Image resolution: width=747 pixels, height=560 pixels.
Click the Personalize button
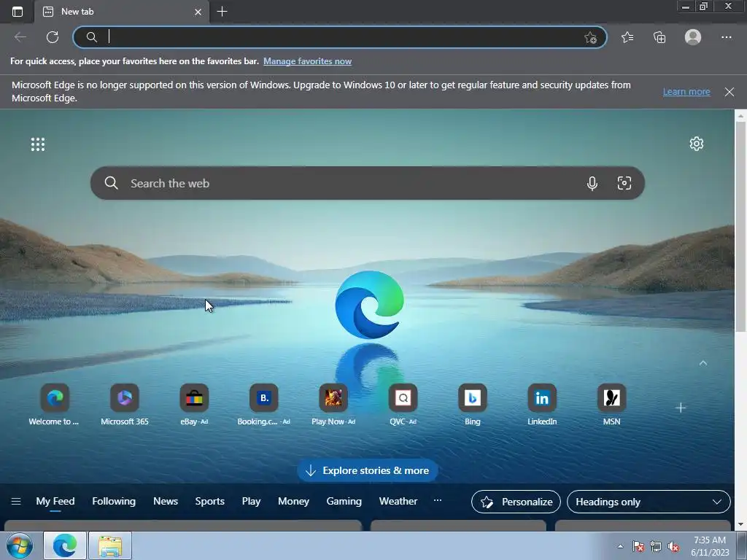[x=516, y=502]
